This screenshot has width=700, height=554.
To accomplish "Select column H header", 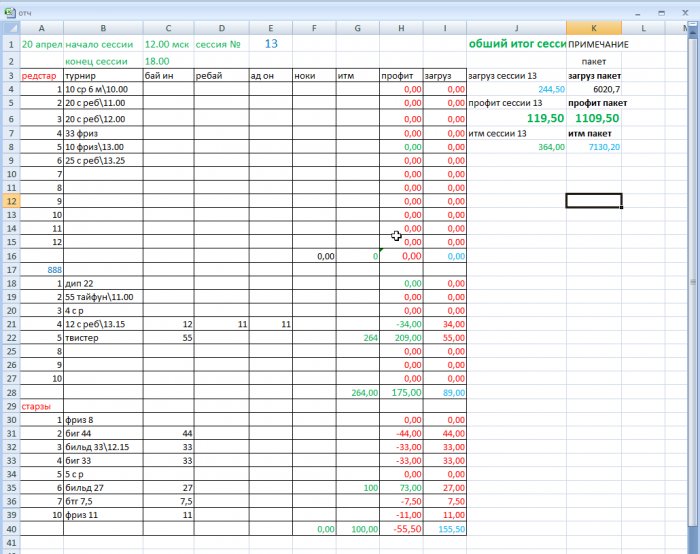I will click(x=401, y=28).
